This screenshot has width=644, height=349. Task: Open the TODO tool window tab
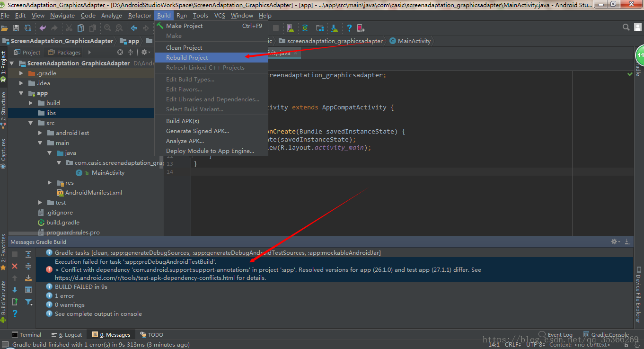(151, 335)
